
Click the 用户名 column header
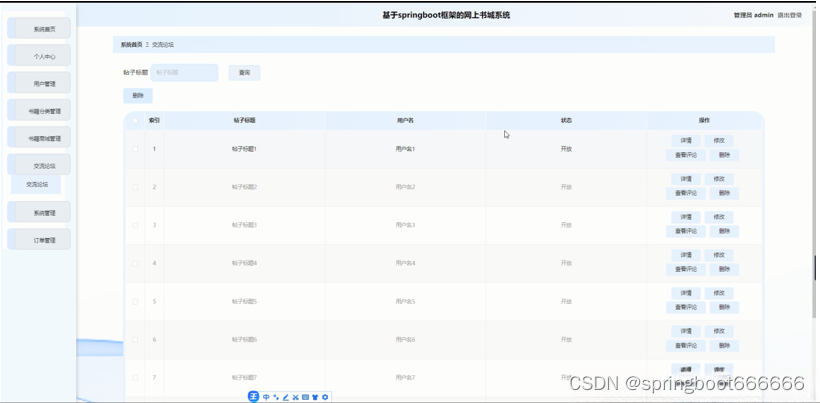[405, 121]
